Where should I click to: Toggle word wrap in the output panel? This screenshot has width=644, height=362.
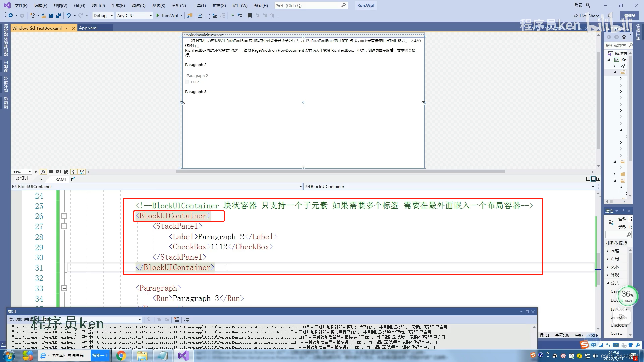187,320
